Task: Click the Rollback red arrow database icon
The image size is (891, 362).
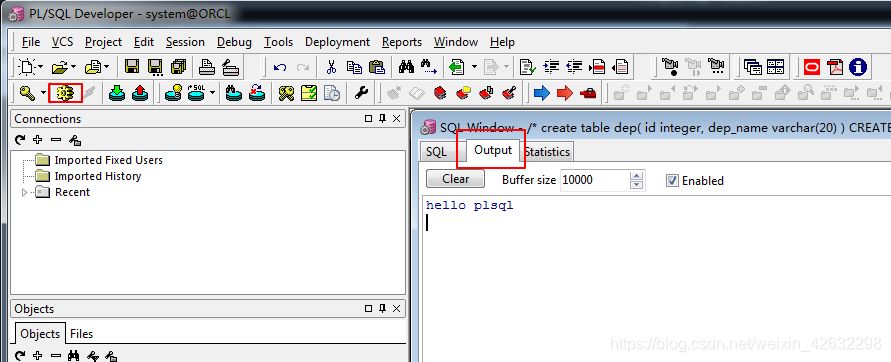Action: pos(140,93)
